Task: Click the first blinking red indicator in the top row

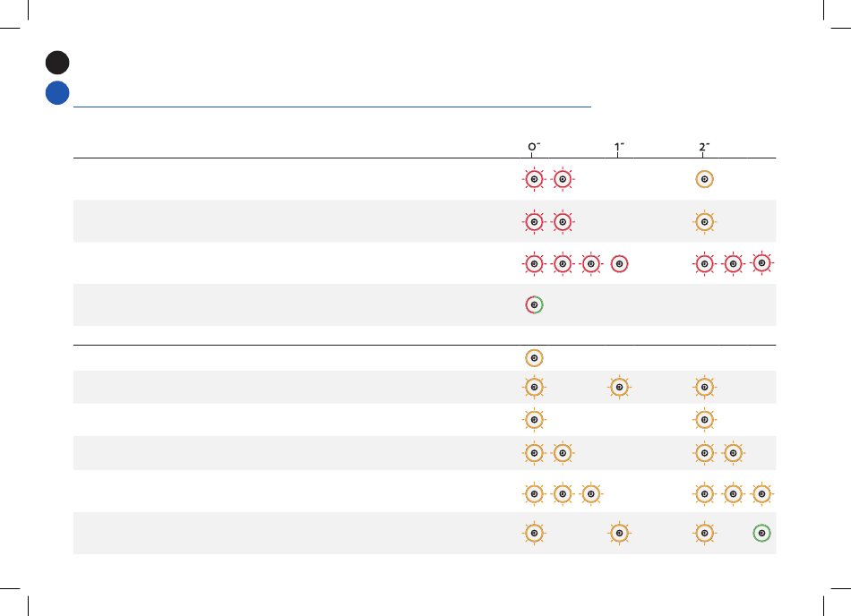Action: click(x=534, y=179)
